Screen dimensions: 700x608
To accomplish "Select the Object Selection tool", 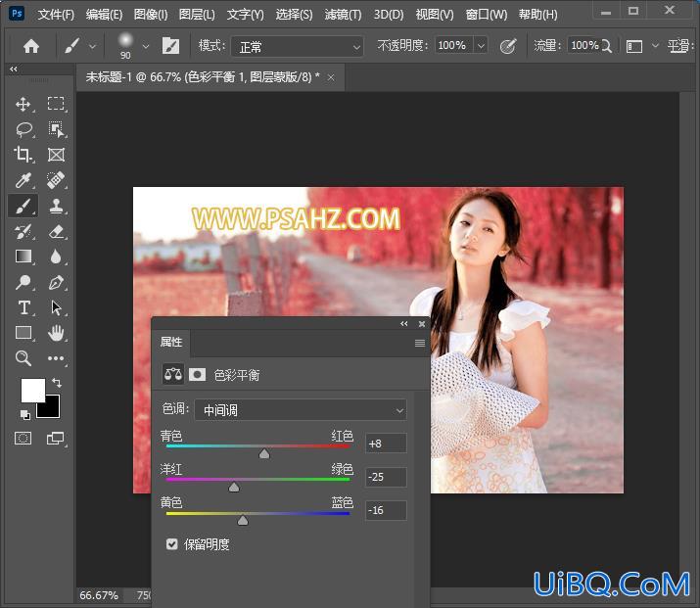I will [56, 129].
